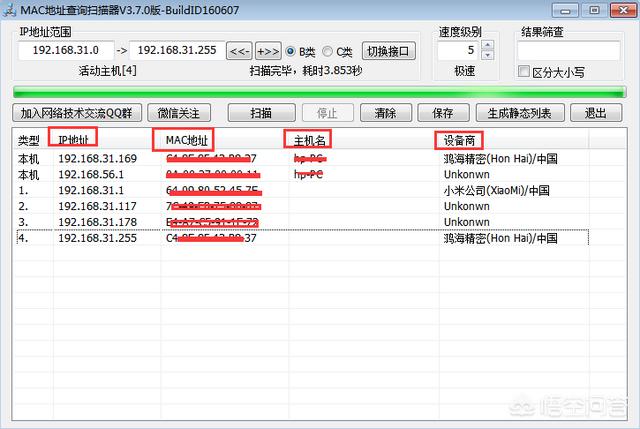Select the row with IP 192.168.31.169
The width and height of the screenshot is (640, 429).
coord(301,158)
